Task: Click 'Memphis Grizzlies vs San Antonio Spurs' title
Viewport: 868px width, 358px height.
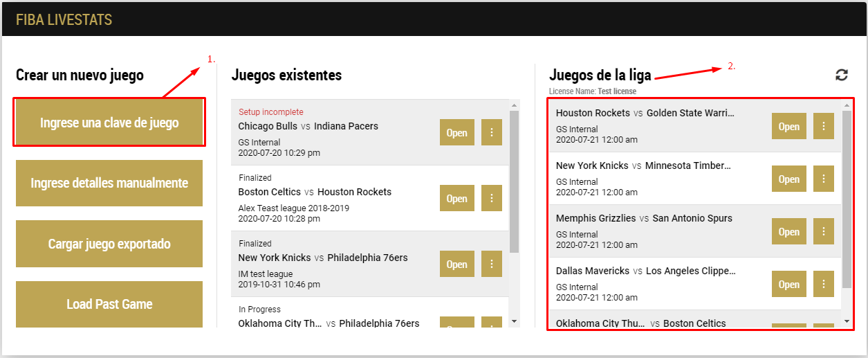Action: tap(644, 218)
